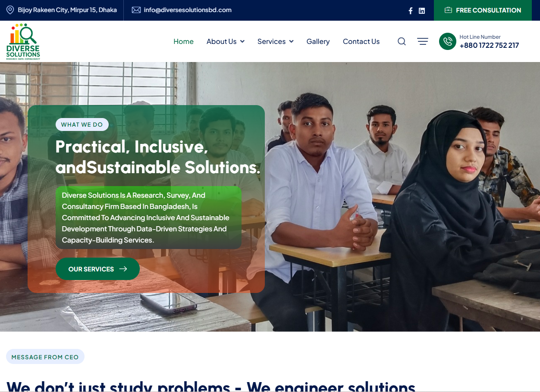Image resolution: width=540 pixels, height=392 pixels.
Task: Click the location pin icon
Action: pos(10,10)
